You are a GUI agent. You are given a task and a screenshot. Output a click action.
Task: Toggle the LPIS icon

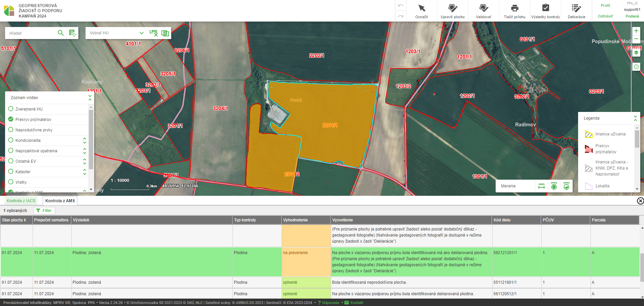(x=153, y=33)
